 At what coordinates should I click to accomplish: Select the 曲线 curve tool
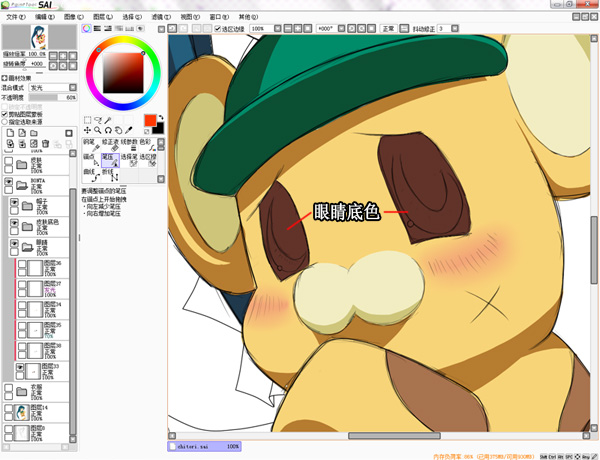point(89,171)
